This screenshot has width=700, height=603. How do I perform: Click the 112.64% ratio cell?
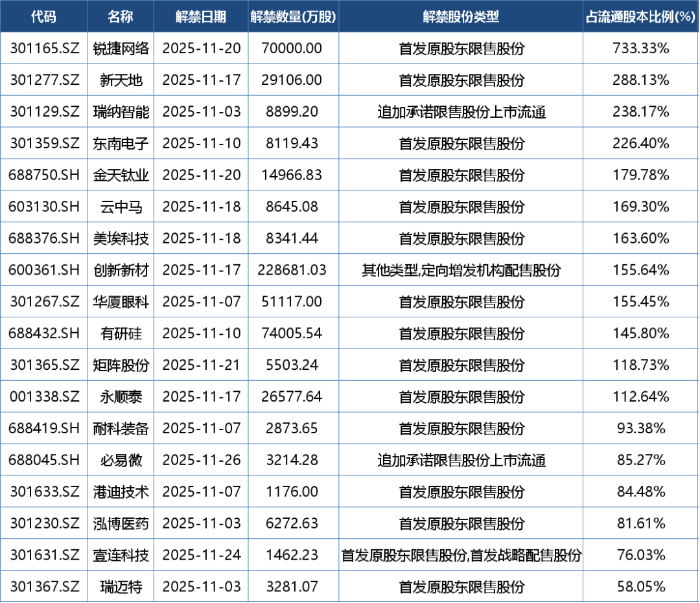tap(640, 396)
